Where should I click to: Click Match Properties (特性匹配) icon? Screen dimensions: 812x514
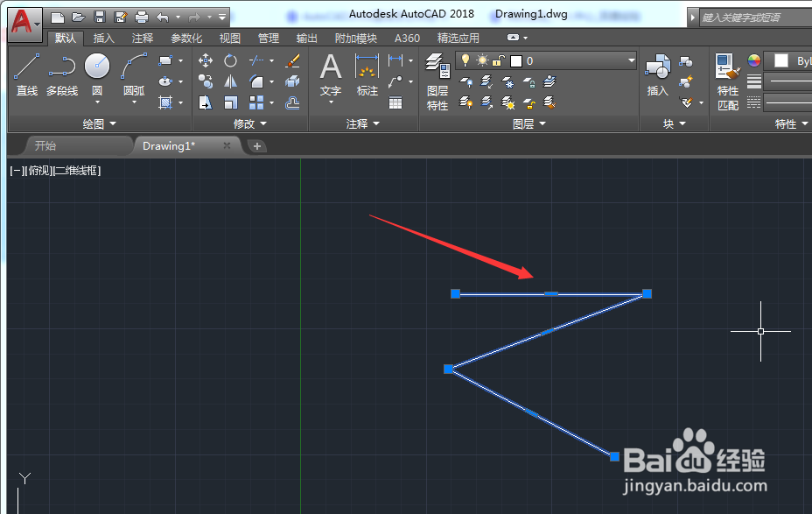pyautogui.click(x=728, y=81)
